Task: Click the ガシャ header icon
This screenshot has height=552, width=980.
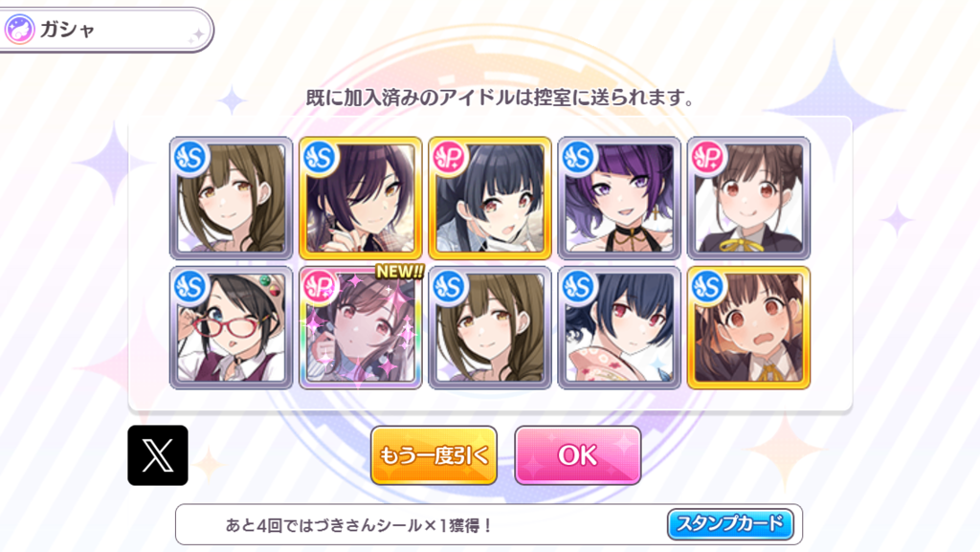Action: pyautogui.click(x=19, y=30)
